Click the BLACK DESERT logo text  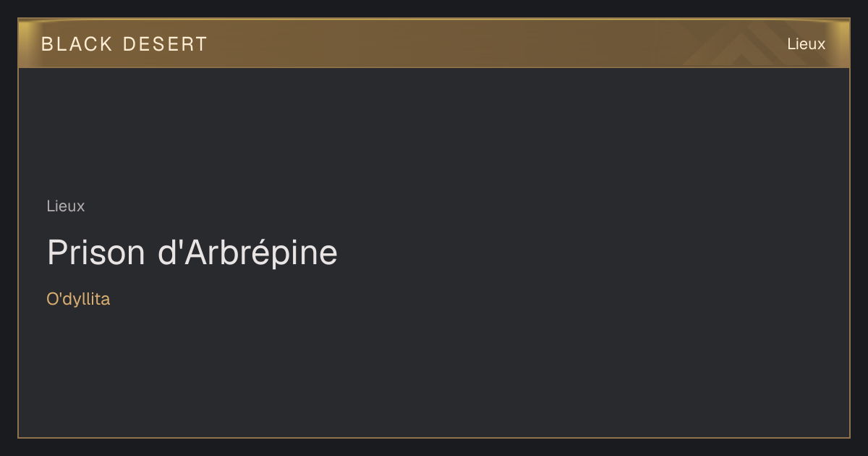124,44
